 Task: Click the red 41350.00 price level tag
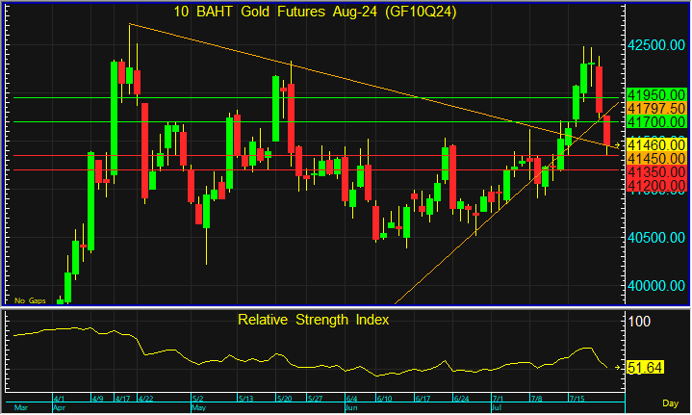[652, 172]
